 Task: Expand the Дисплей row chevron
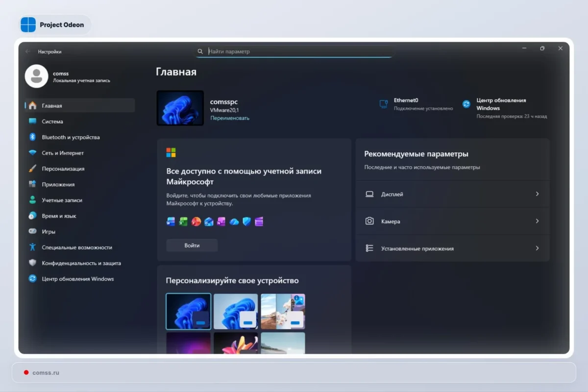pyautogui.click(x=537, y=194)
